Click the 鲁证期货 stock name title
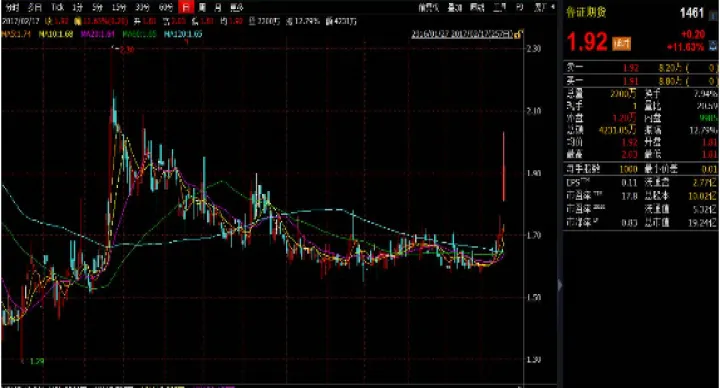Image resolution: width=720 pixels, height=388 pixels. tap(586, 12)
